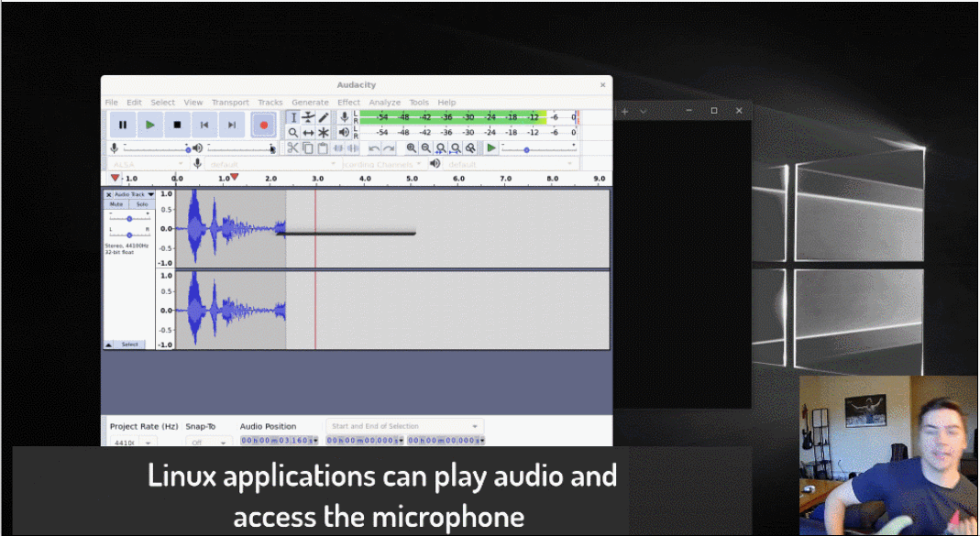The width and height of the screenshot is (980, 536).
Task: Click the scissors Cut icon
Action: point(292,148)
